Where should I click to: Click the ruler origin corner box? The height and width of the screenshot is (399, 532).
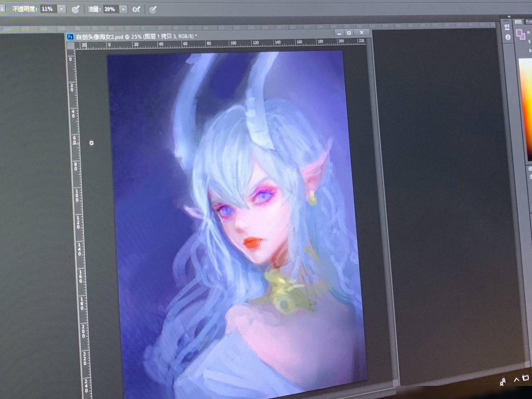pos(71,46)
